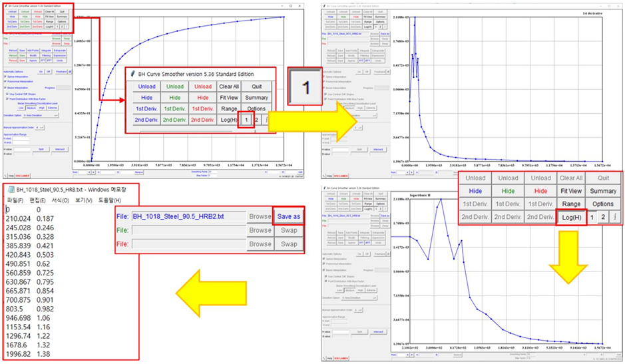
Task: Click Fit View in the BH curve window
Action: 49,17
